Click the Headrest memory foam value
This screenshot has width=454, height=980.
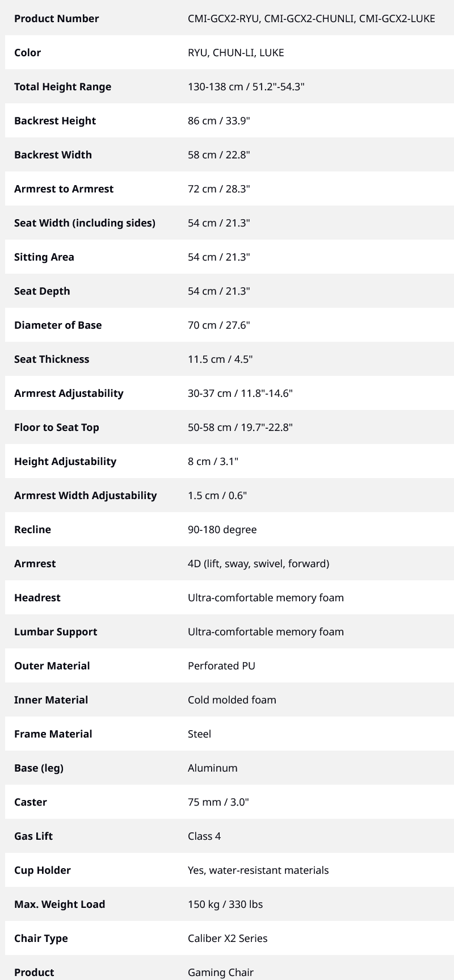click(x=266, y=598)
